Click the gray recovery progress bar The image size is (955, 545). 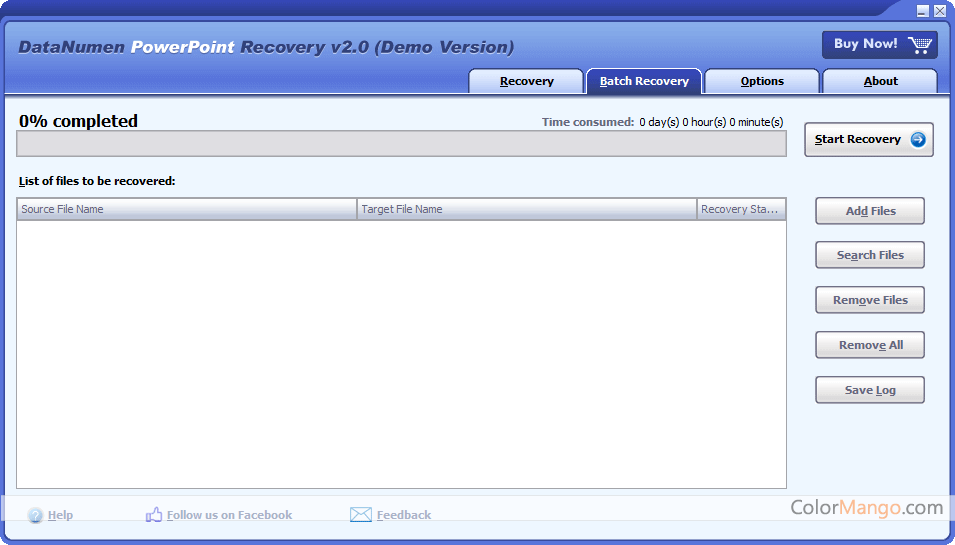point(401,144)
